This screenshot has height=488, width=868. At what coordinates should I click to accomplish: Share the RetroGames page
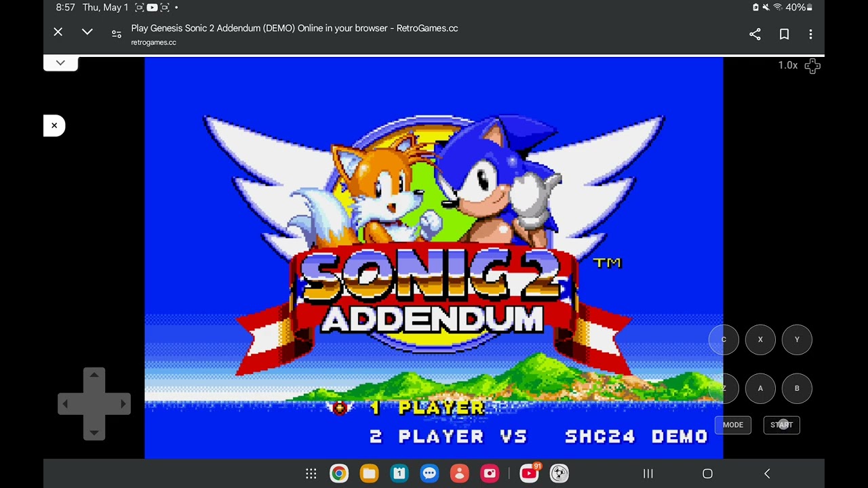point(755,34)
